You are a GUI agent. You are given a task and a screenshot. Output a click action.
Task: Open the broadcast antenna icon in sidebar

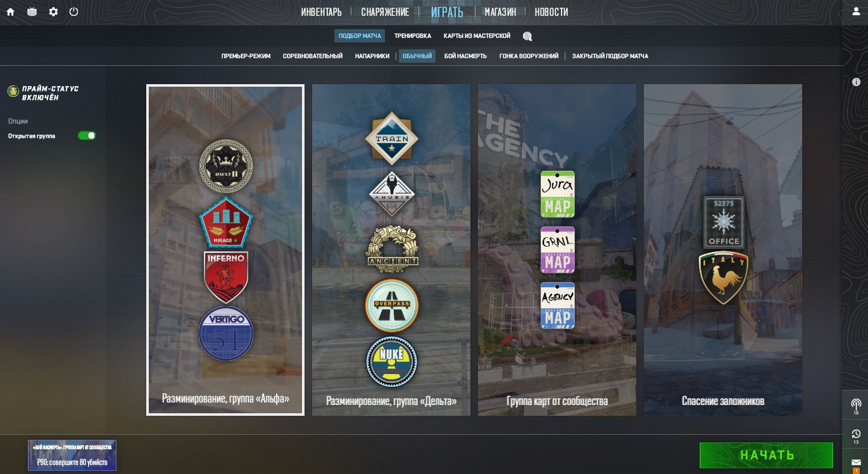coord(855,405)
